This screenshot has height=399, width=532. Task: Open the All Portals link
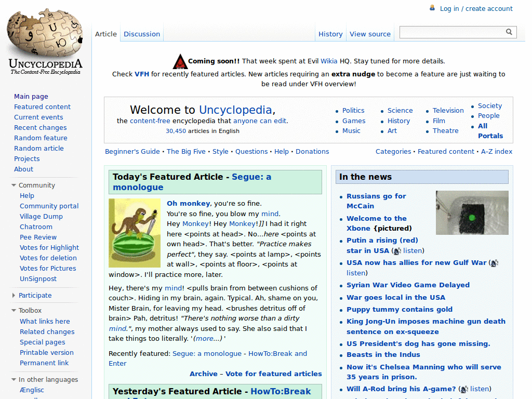tap(490, 131)
